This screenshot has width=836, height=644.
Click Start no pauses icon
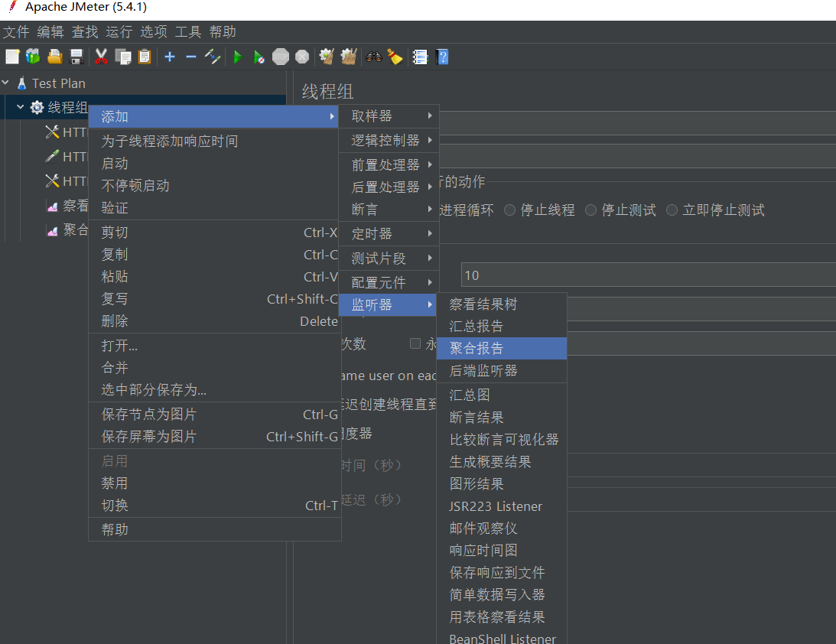pyautogui.click(x=259, y=57)
